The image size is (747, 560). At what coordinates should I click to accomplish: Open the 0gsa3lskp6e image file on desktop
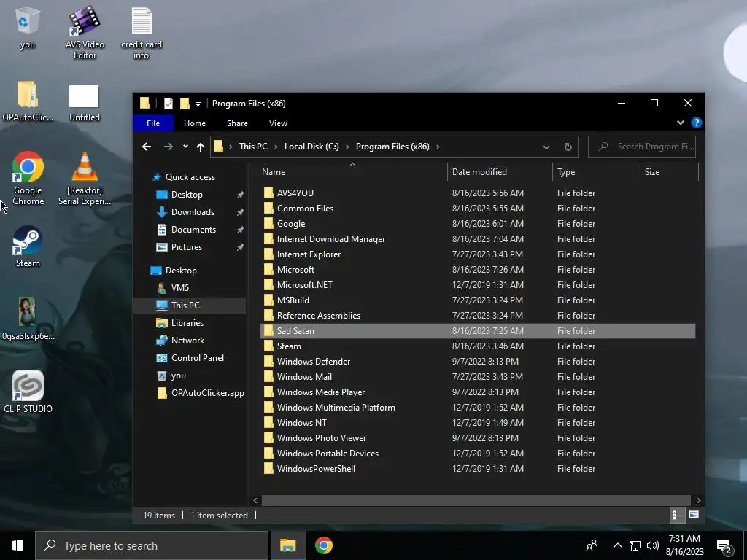[28, 318]
